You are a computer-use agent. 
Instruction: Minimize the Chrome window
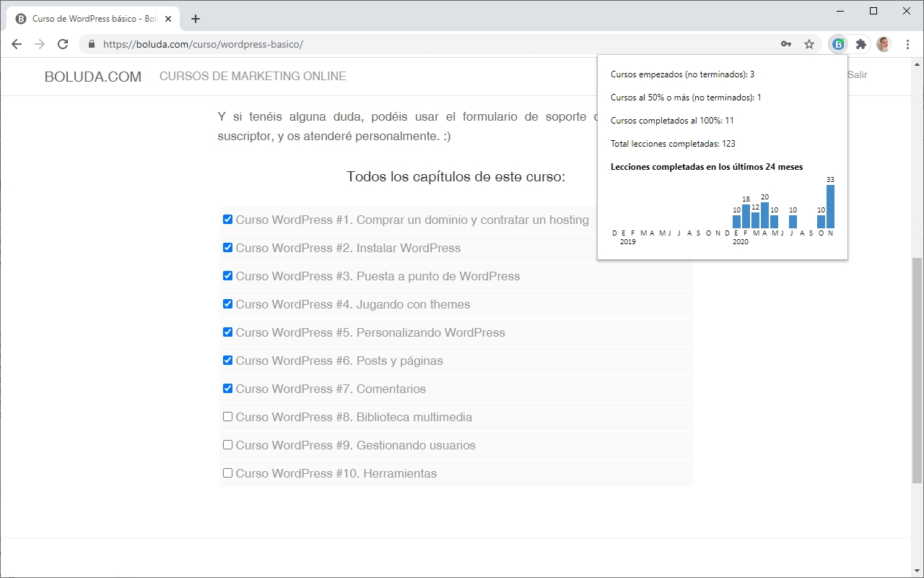[x=840, y=11]
